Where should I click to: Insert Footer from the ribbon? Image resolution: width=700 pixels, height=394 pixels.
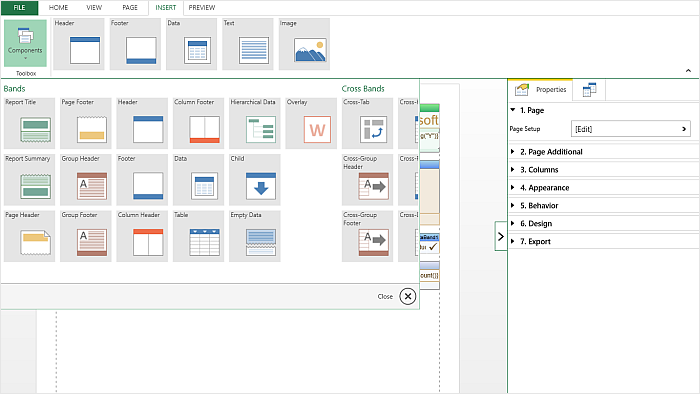click(135, 44)
